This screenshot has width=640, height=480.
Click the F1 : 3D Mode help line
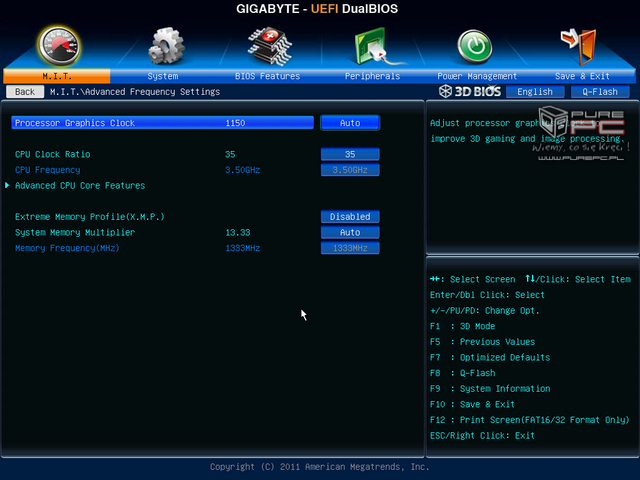(x=462, y=326)
